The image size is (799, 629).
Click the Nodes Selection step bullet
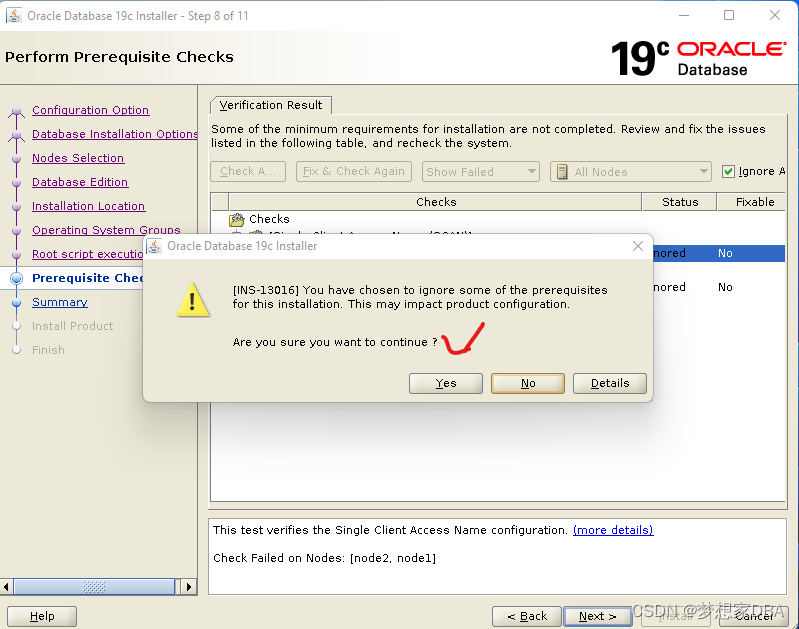pyautogui.click(x=16, y=159)
